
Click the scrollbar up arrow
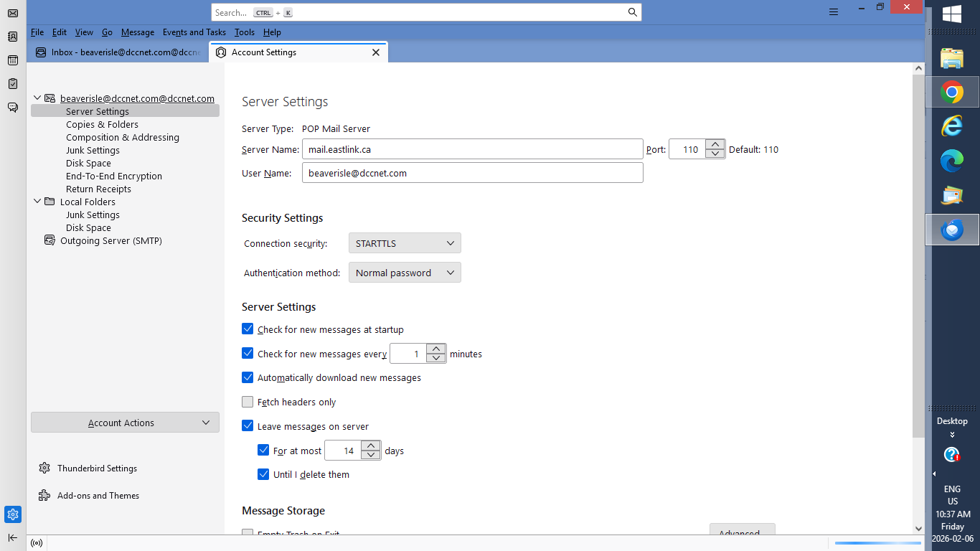point(918,68)
